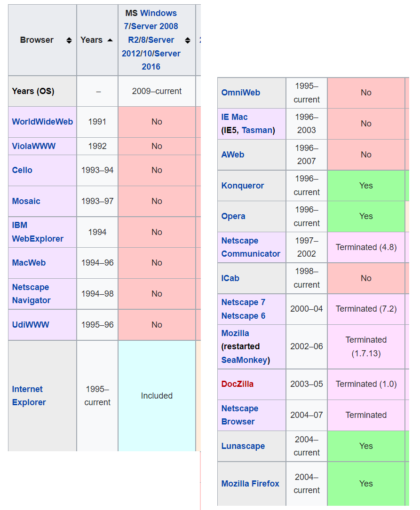The width and height of the screenshot is (420, 510).
Task: Open the Lunascape link
Action: [243, 446]
